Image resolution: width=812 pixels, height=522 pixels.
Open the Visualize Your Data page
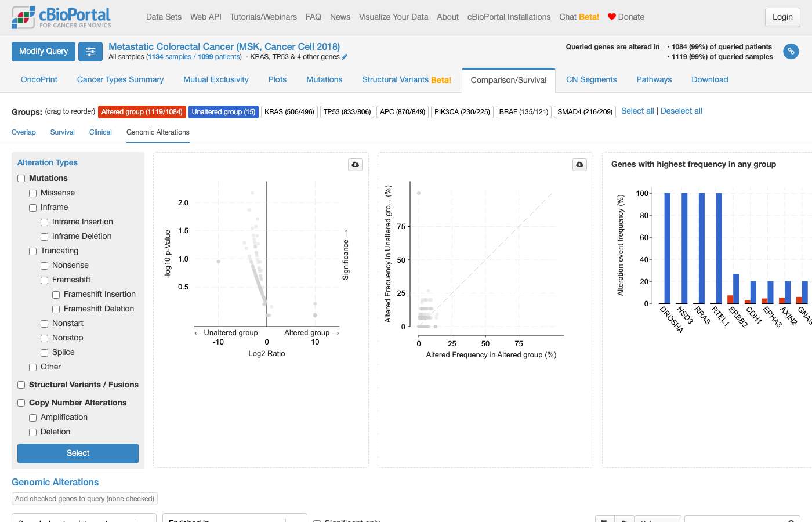pos(393,17)
